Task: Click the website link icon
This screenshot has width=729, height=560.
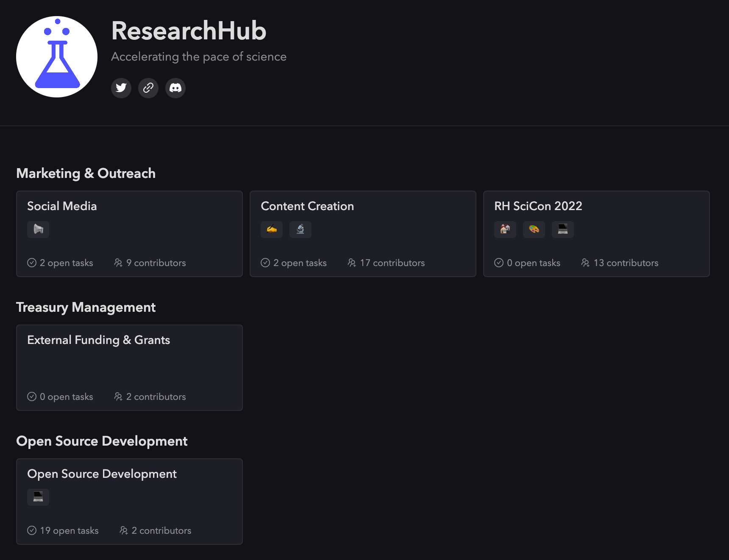Action: point(148,88)
